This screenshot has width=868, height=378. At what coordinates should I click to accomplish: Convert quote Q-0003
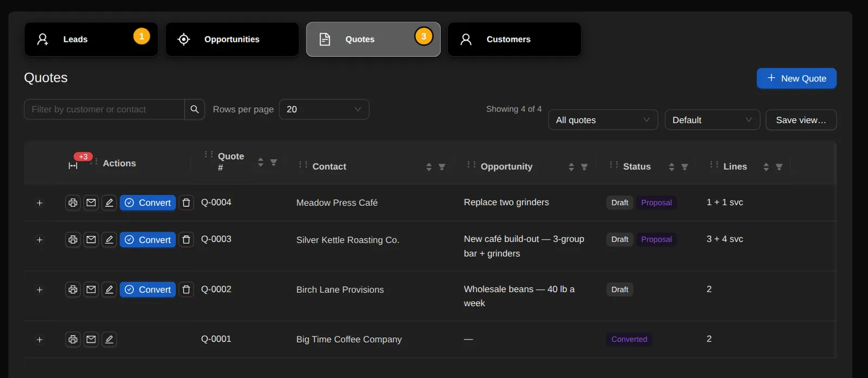[148, 240]
